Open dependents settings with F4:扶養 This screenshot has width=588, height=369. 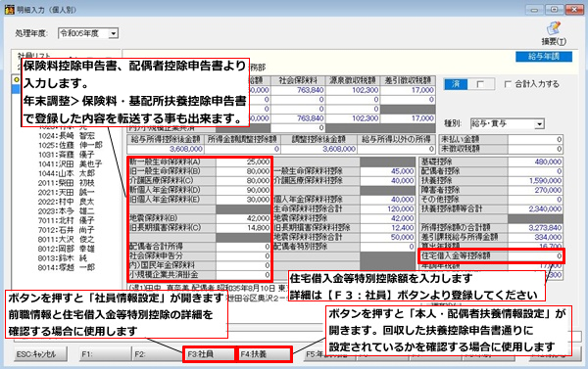265,354
